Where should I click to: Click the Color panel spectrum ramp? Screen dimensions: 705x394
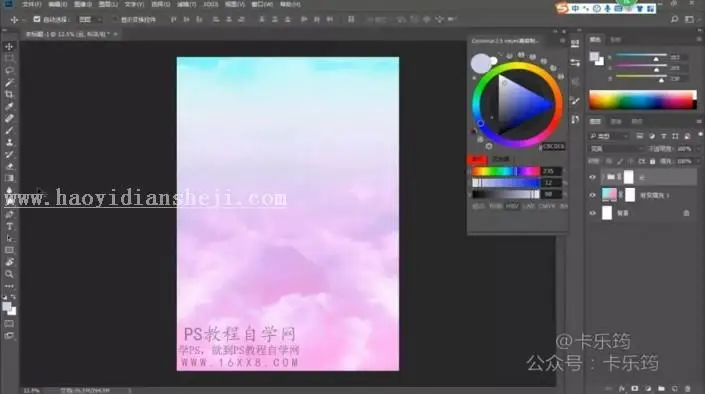click(643, 100)
